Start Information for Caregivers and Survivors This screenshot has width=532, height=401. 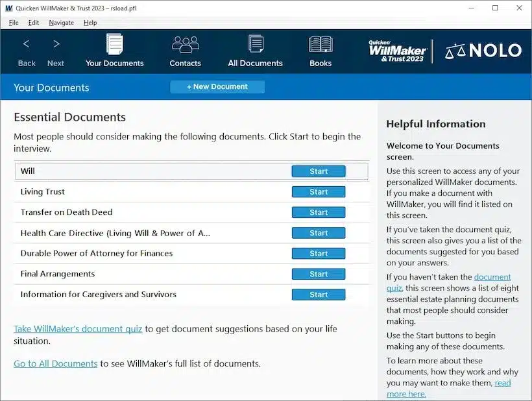(x=319, y=295)
